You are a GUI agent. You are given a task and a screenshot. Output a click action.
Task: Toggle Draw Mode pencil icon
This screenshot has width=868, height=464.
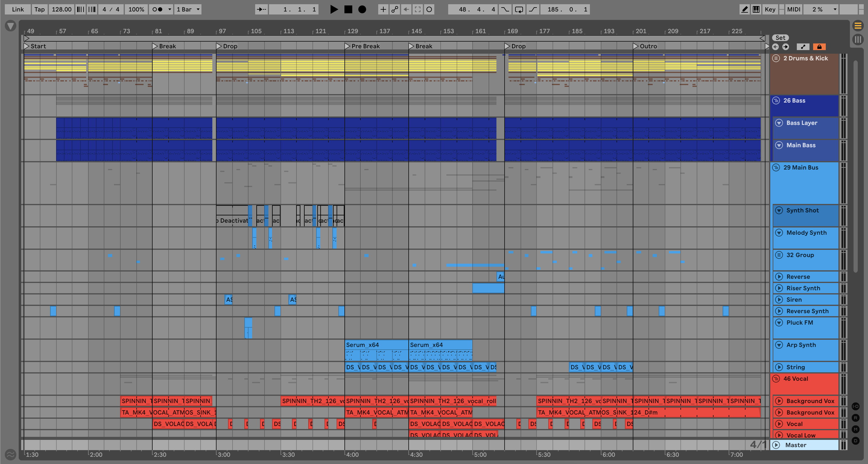744,9
